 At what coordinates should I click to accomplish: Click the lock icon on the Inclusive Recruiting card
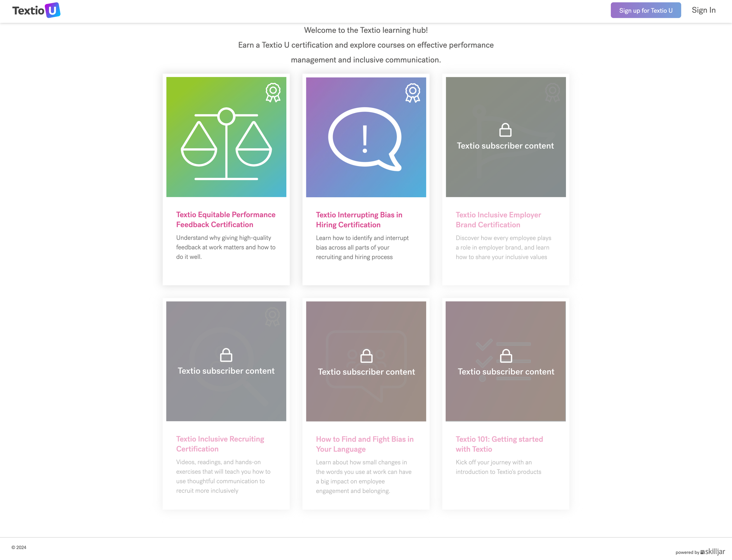pos(226,355)
